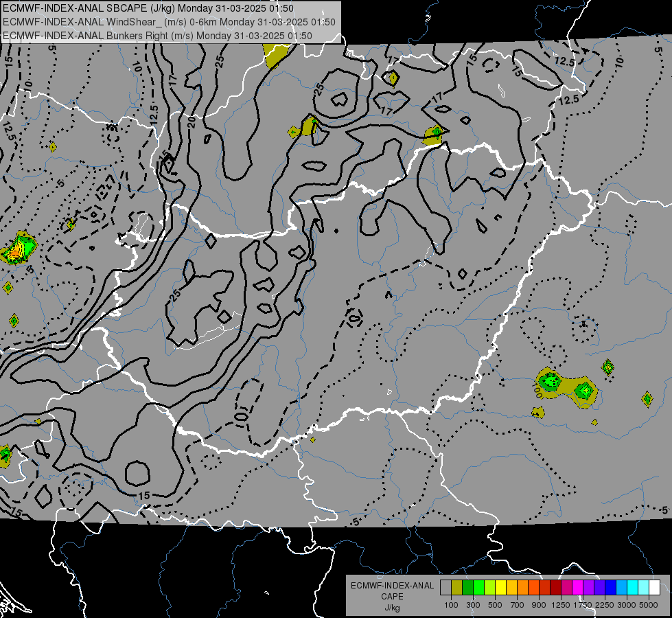
Task: Choose the bright magenta legend swatch
Action: click(578, 587)
